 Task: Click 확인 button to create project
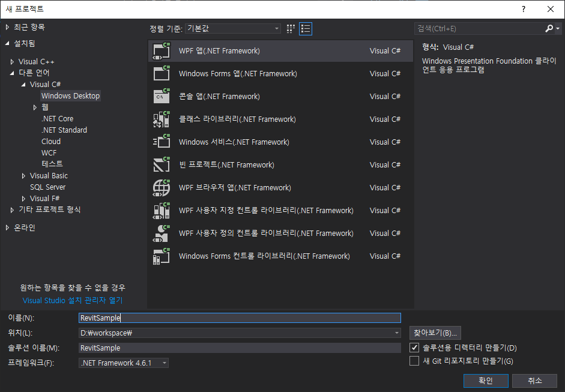coord(486,381)
